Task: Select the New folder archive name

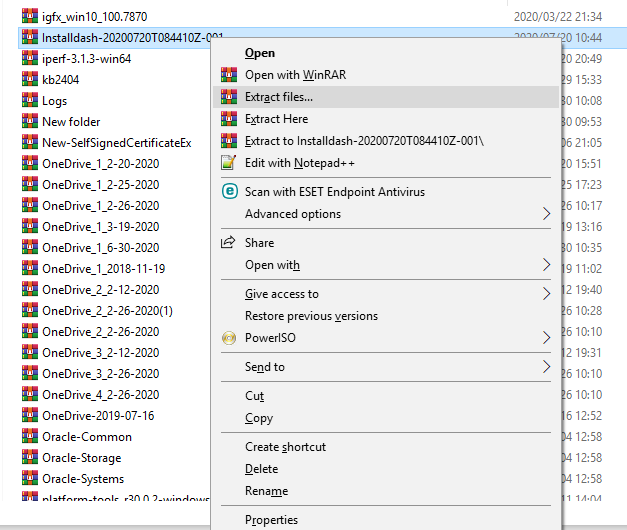Action: [71, 122]
